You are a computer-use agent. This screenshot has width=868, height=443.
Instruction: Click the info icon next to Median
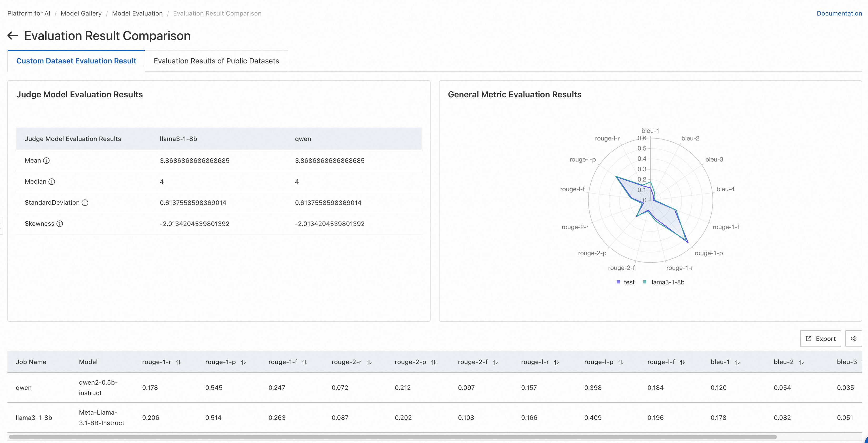(52, 182)
